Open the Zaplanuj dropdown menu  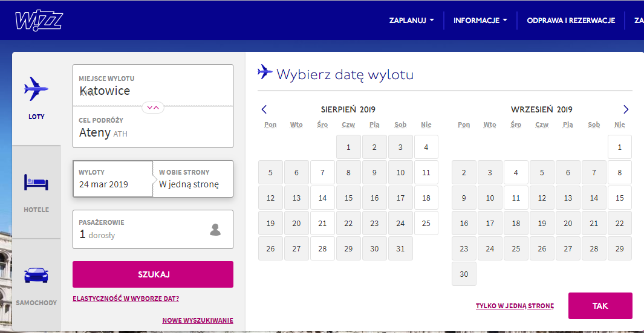coord(412,21)
